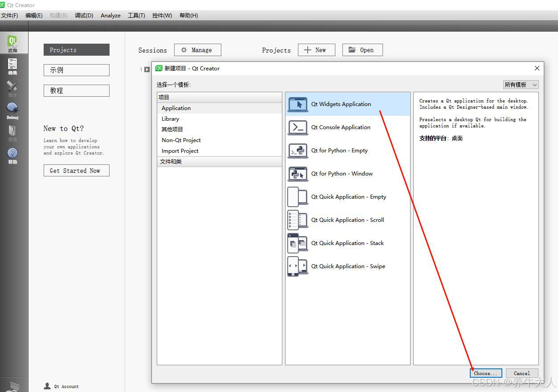Screen dimensions: 558x392
Task: Click the session 1 play icon
Action: click(147, 69)
